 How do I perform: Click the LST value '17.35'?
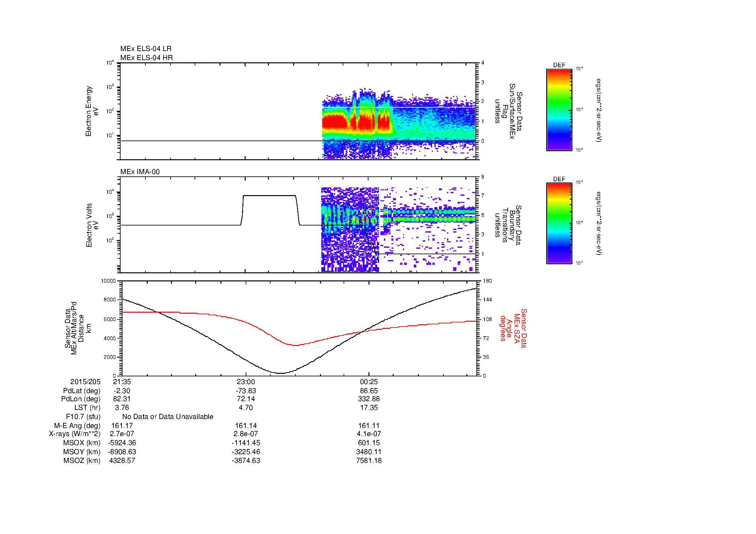369,408
